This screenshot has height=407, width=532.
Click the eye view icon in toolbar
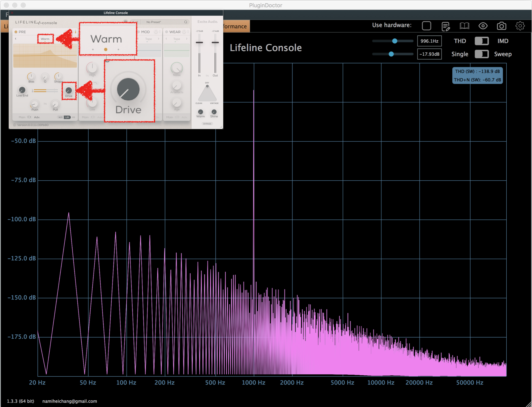tap(483, 26)
